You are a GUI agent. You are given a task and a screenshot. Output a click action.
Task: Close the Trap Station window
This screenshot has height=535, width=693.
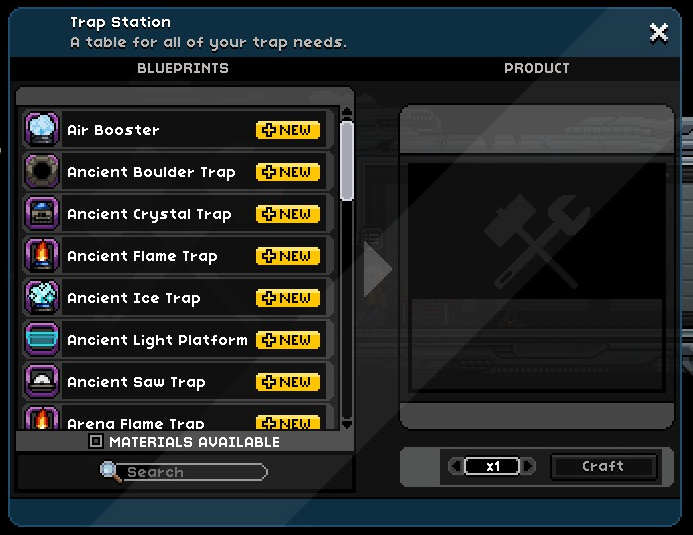click(x=659, y=33)
